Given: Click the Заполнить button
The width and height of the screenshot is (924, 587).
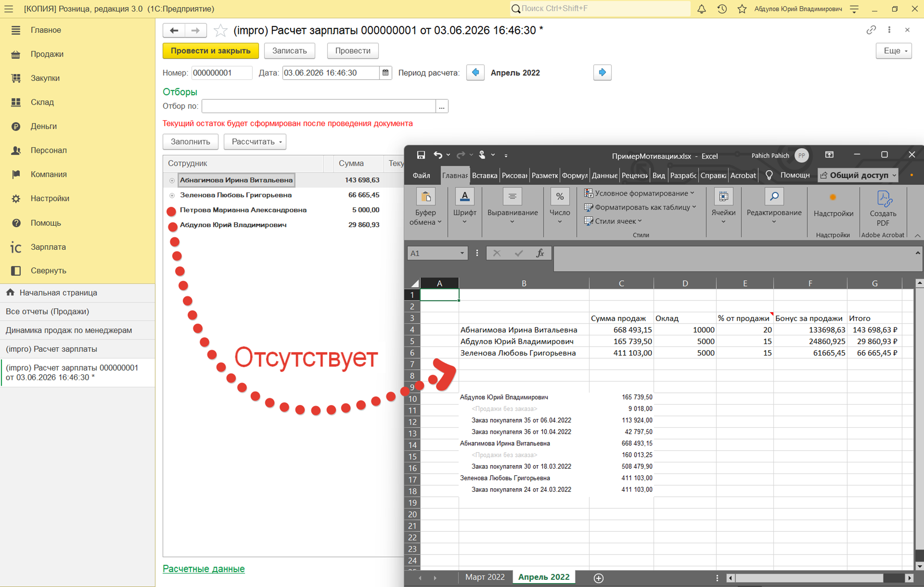Looking at the screenshot, I should [190, 142].
